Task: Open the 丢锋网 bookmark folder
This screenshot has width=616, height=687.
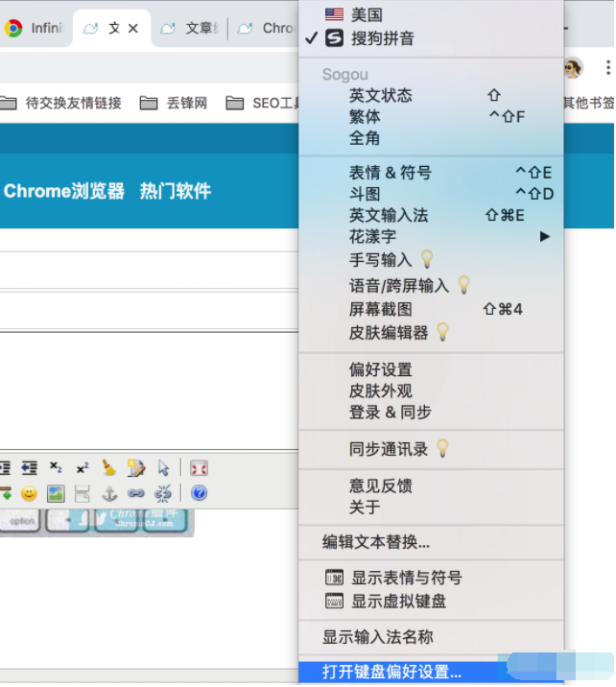Action: [x=186, y=103]
